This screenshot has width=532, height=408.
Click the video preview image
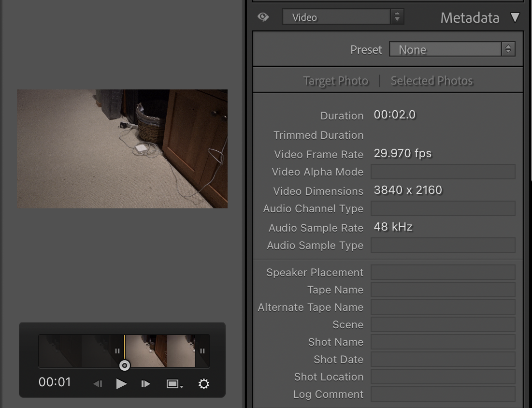[x=122, y=148]
